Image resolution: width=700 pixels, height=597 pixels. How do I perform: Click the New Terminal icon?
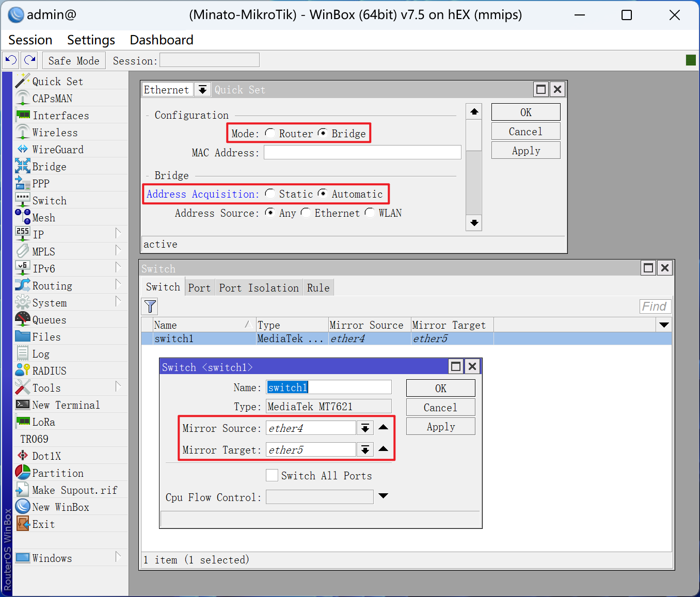click(23, 405)
